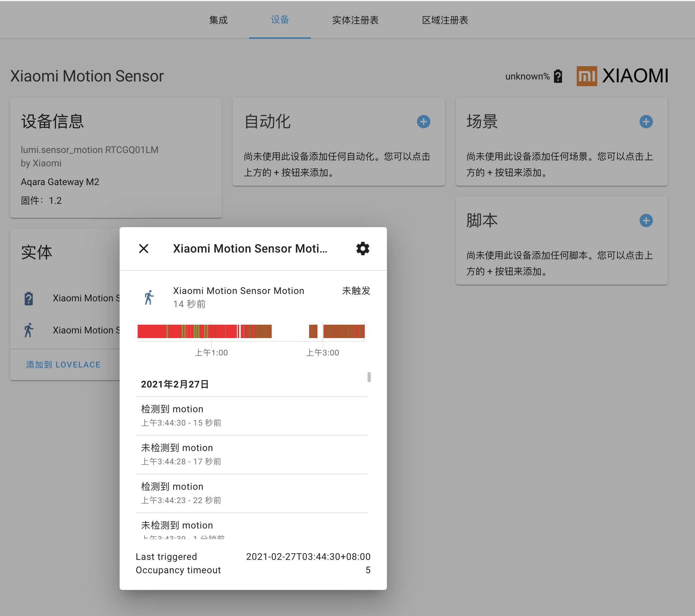Add a script using the plus icon

pyautogui.click(x=646, y=220)
